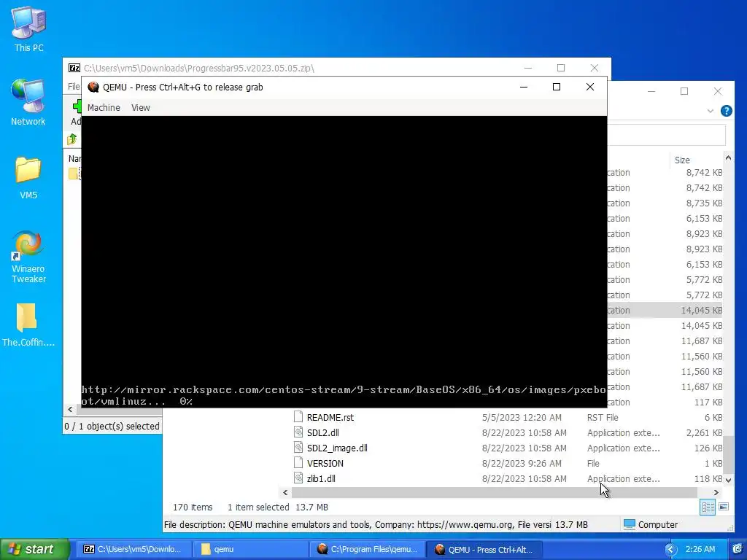Screen dimensions: 747x560
Task: Click the 8,735 KB size cell
Action: pyautogui.click(x=704, y=203)
